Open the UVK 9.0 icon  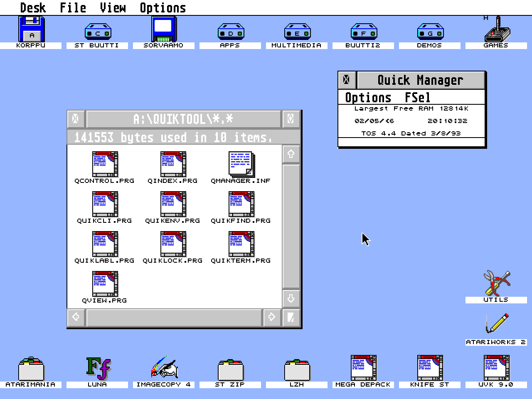(495, 367)
